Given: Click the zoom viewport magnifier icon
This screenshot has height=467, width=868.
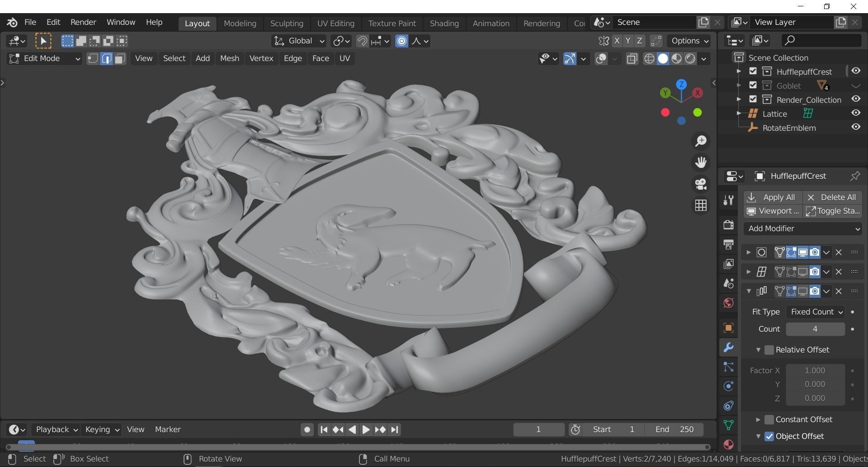Looking at the screenshot, I should [701, 141].
